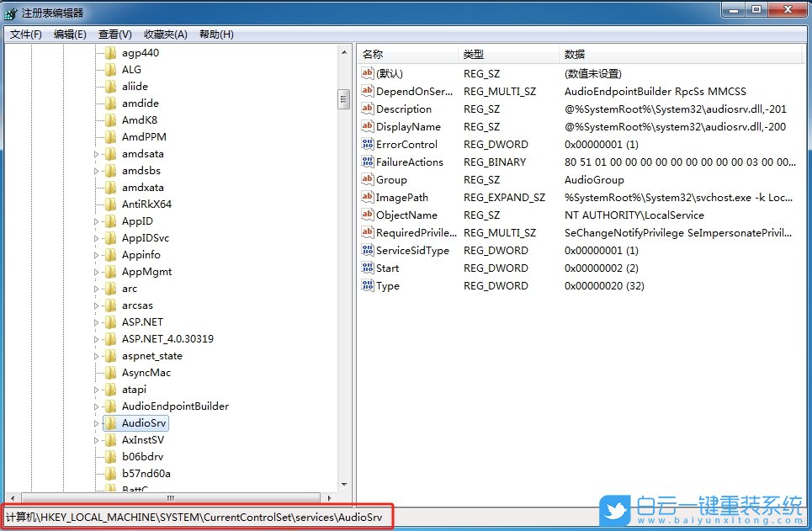This screenshot has width=812, height=531.
Task: Click the Registry Editor icon in the title bar
Action: click(x=9, y=12)
